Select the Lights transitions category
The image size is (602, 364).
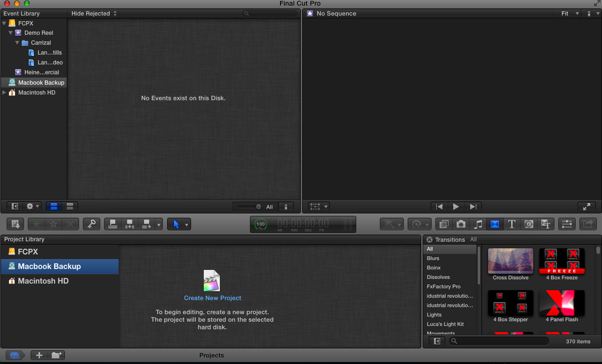tap(434, 315)
